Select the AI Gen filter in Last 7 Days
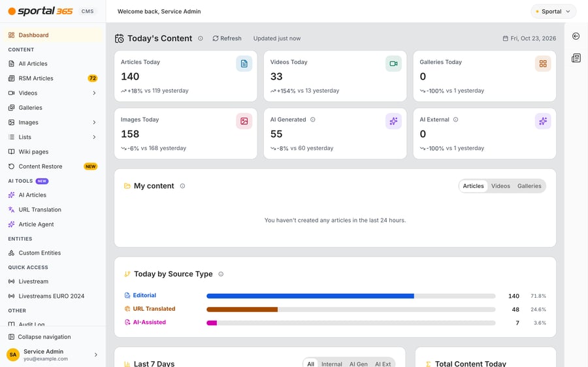 click(359, 364)
